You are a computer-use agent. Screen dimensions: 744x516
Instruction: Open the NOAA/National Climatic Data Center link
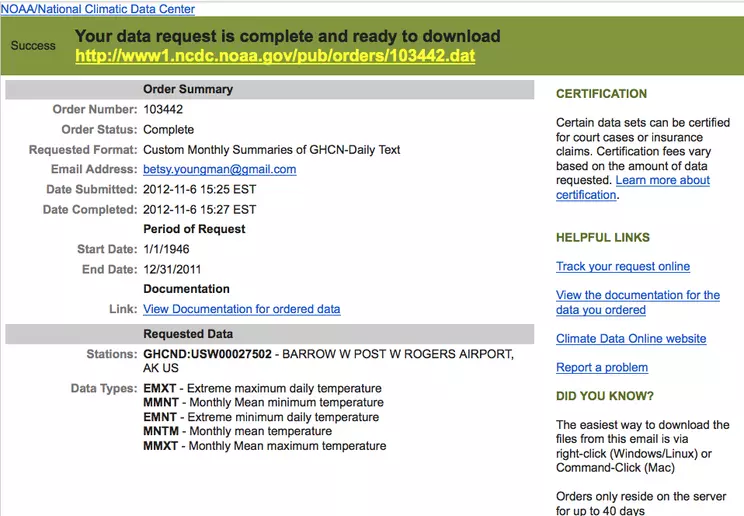point(98,9)
